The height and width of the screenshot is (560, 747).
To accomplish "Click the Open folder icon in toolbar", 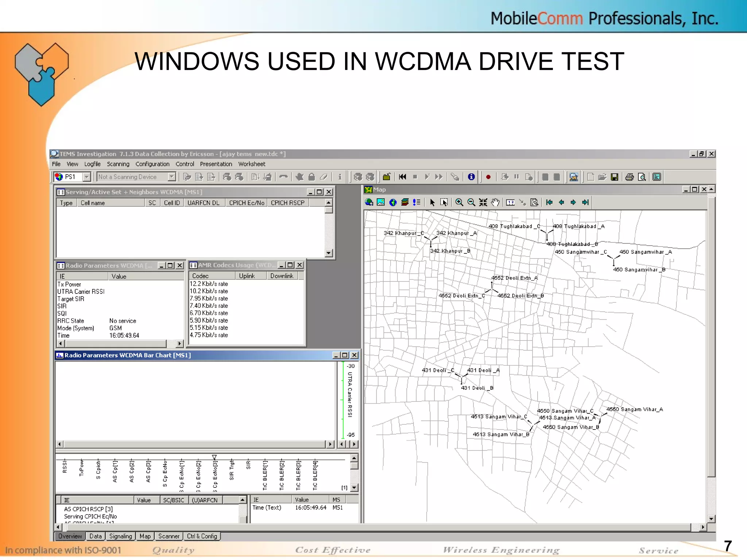I will click(602, 177).
